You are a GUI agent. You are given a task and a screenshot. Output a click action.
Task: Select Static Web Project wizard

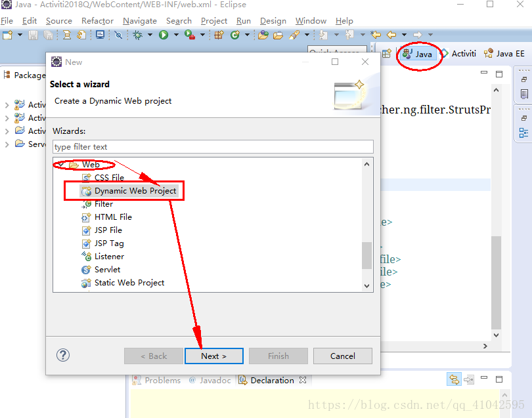(x=123, y=283)
